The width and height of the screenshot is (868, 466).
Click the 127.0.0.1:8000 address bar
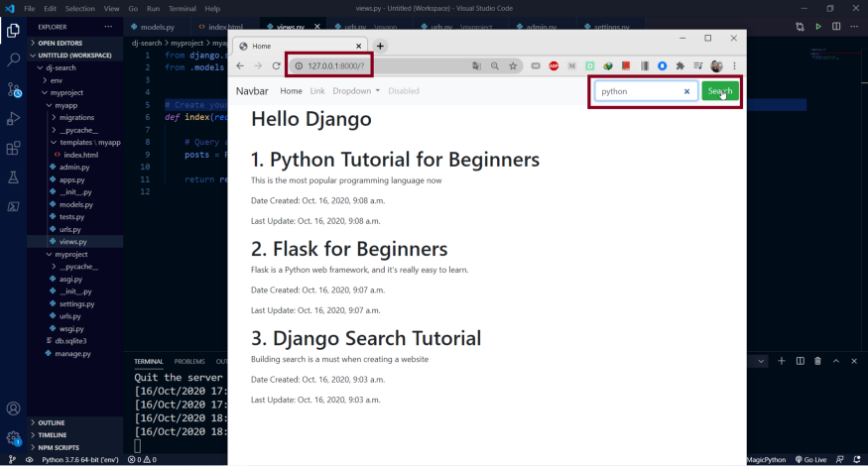(335, 65)
